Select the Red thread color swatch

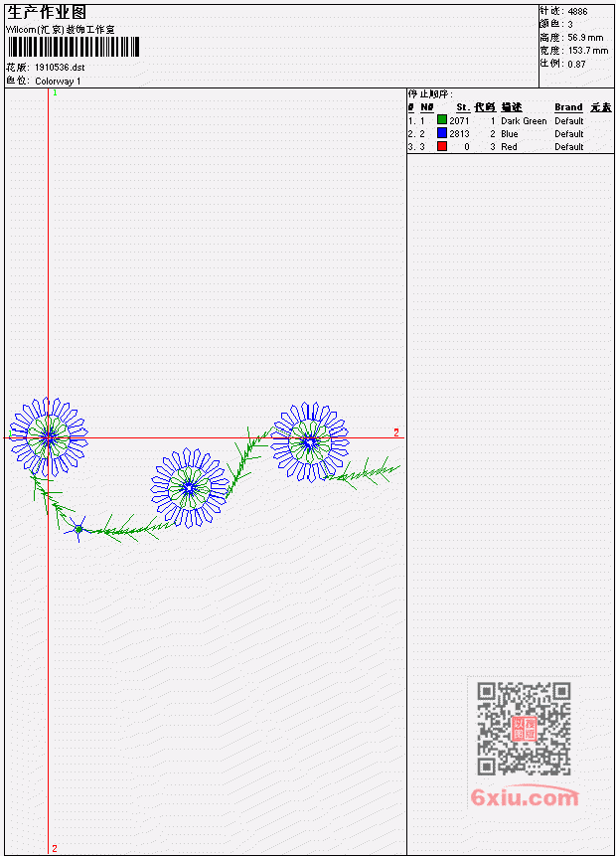coord(442,146)
